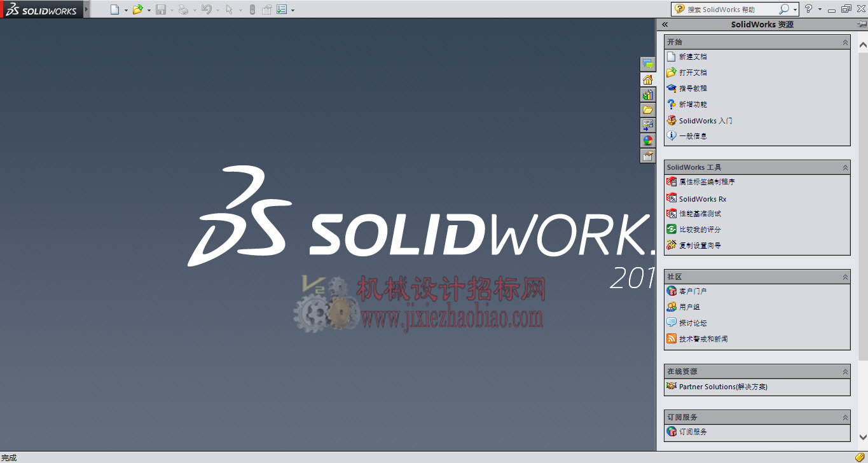Open the Options checklist toolbar icon

[282, 10]
